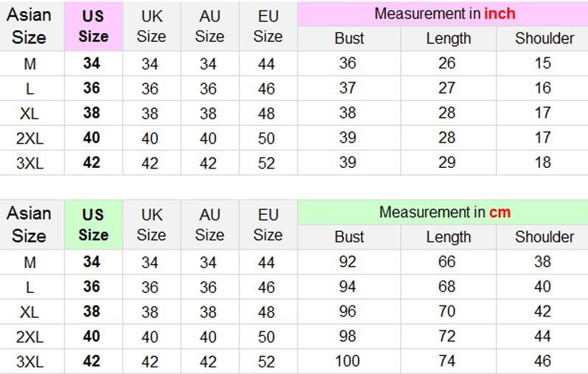Select the Measurement in cm header
The height and width of the screenshot is (374, 588).
(x=443, y=213)
